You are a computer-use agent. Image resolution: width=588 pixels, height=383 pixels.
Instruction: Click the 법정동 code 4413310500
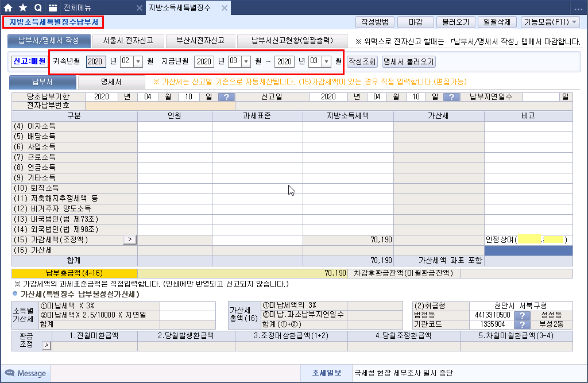tap(492, 315)
